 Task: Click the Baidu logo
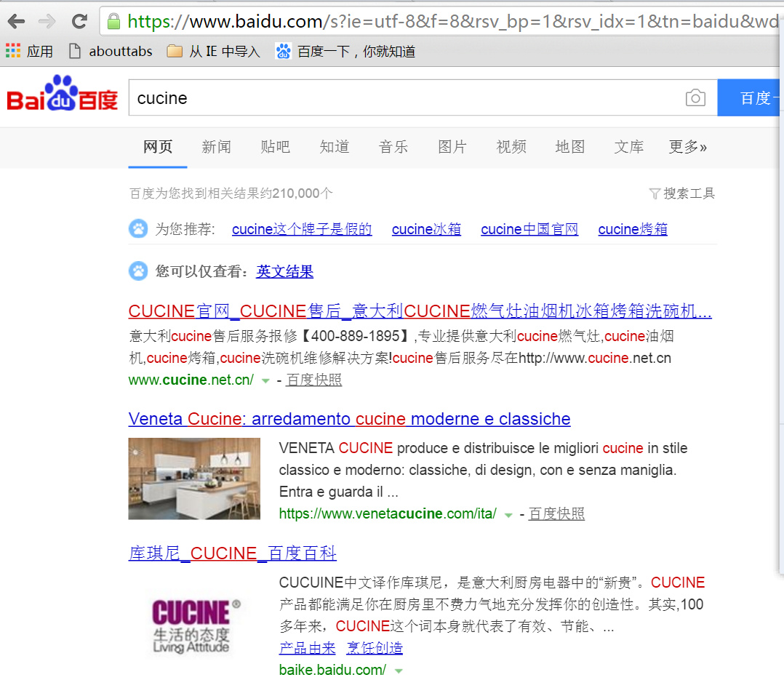(x=61, y=97)
